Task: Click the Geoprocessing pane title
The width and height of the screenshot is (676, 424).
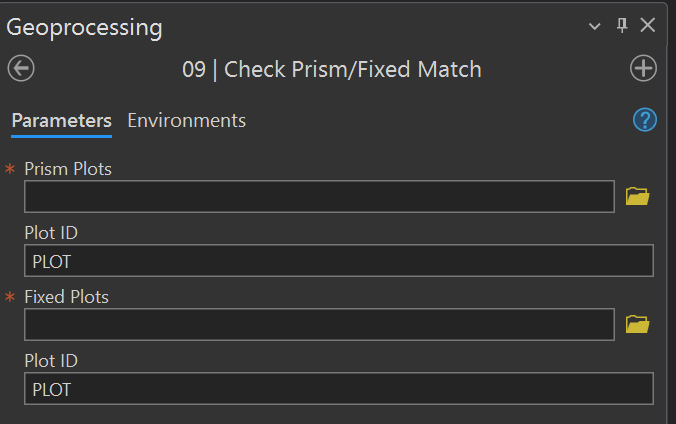Action: point(84,27)
